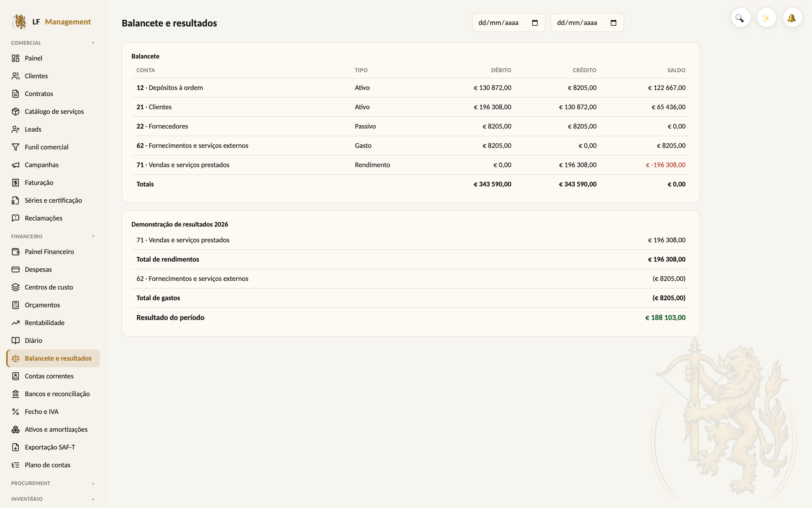Open the search magnifier icon

[740, 18]
